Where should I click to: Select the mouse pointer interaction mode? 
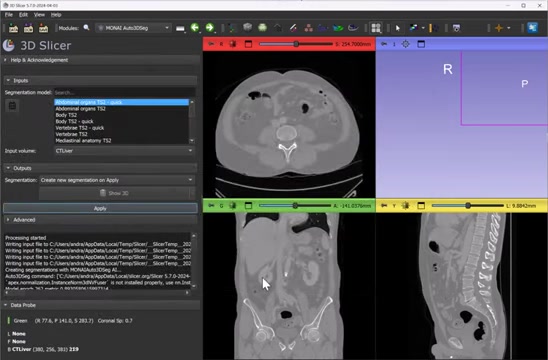click(x=397, y=28)
